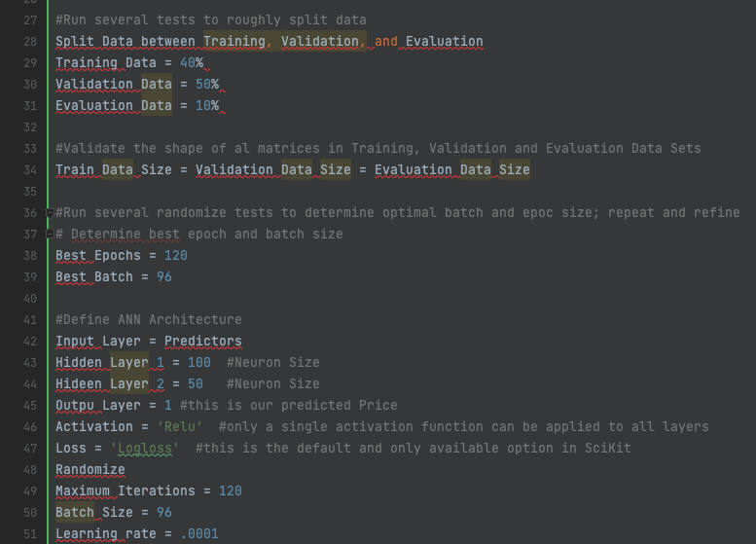This screenshot has height=544, width=756.
Task: Click the Hidden Layer 1 value 100
Action: coord(199,362)
